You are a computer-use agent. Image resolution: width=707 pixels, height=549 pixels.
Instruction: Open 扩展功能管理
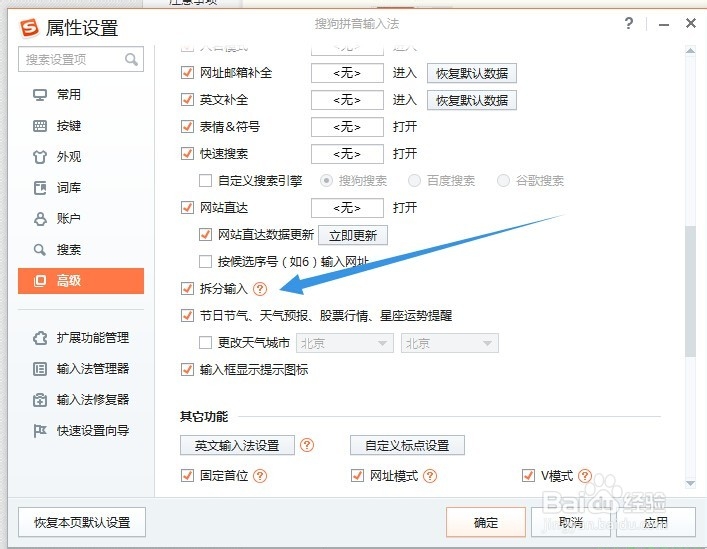pyautogui.click(x=93, y=338)
